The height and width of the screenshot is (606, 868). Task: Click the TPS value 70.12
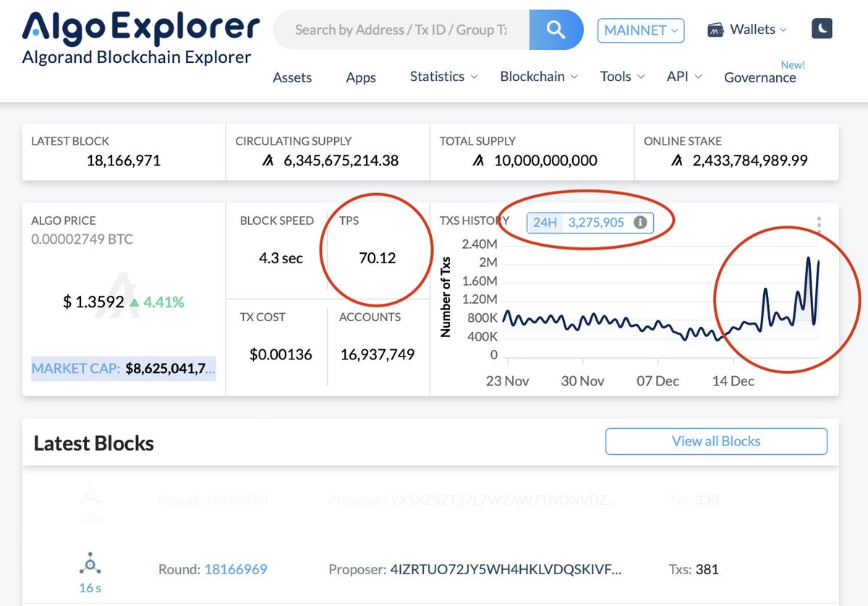tap(378, 257)
